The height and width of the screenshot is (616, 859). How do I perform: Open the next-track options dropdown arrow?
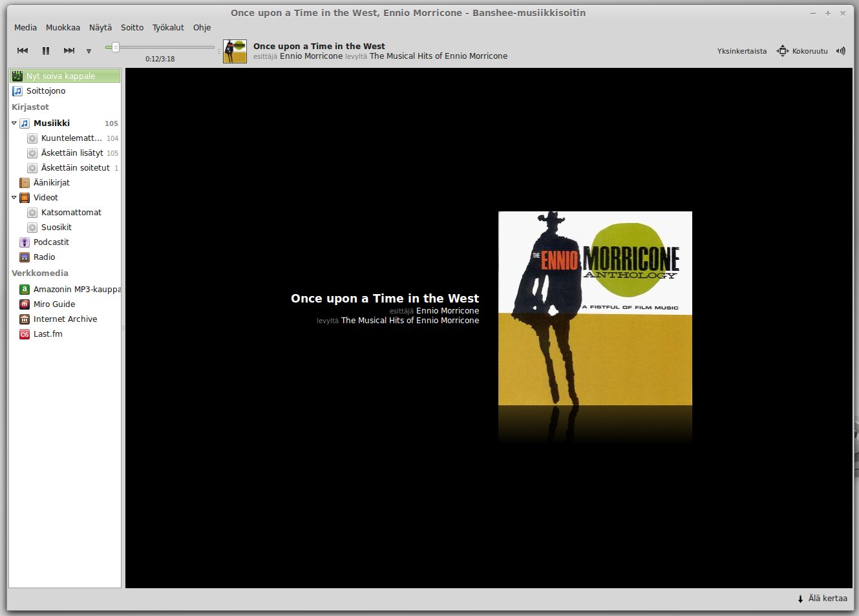point(89,51)
